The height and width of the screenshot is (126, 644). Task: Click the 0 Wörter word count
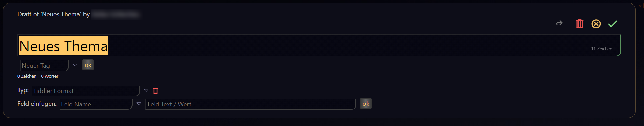click(x=50, y=76)
